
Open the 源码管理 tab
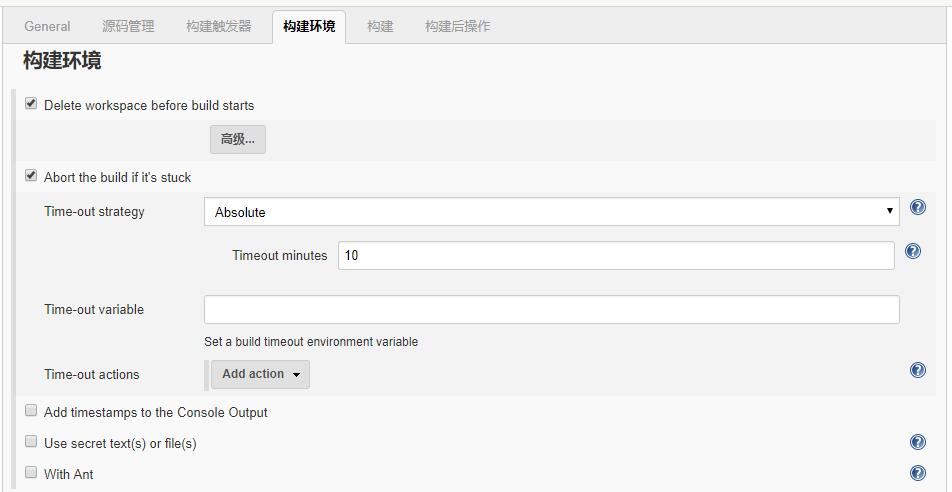tap(128, 27)
